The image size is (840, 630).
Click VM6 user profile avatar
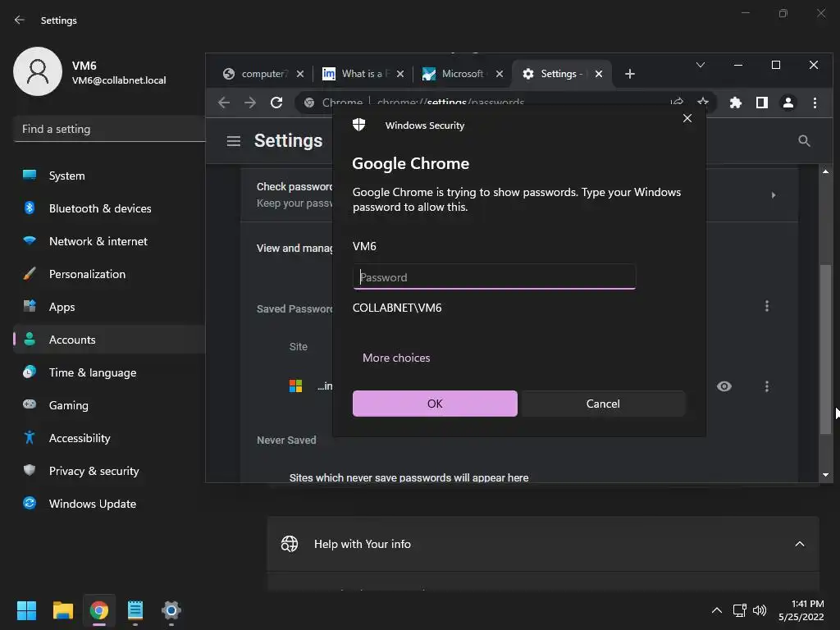pos(38,71)
